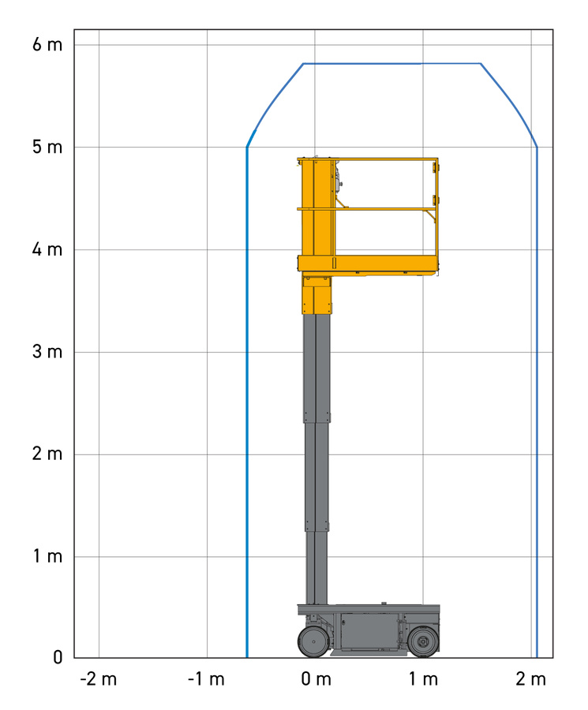Click the 4 m height axis label

pos(47,249)
